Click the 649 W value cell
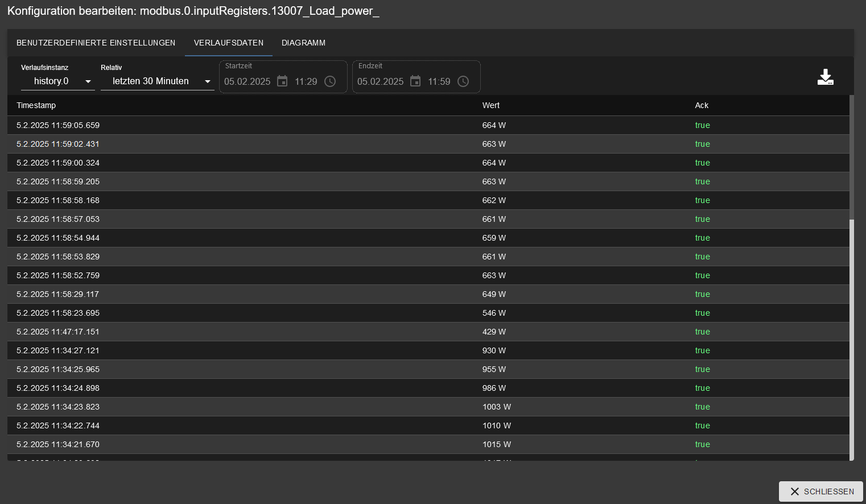The height and width of the screenshot is (504, 866). coord(494,294)
